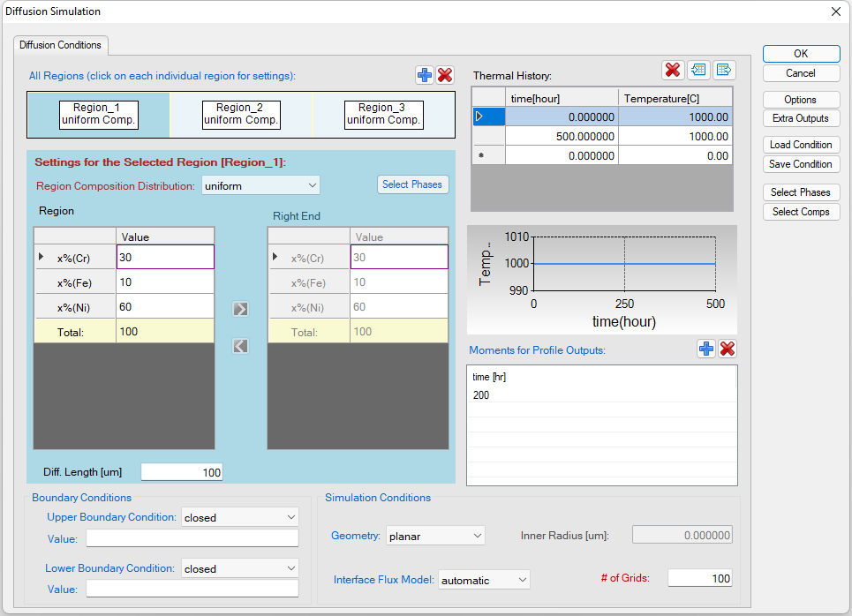Delete region using red X icon

[x=445, y=76]
